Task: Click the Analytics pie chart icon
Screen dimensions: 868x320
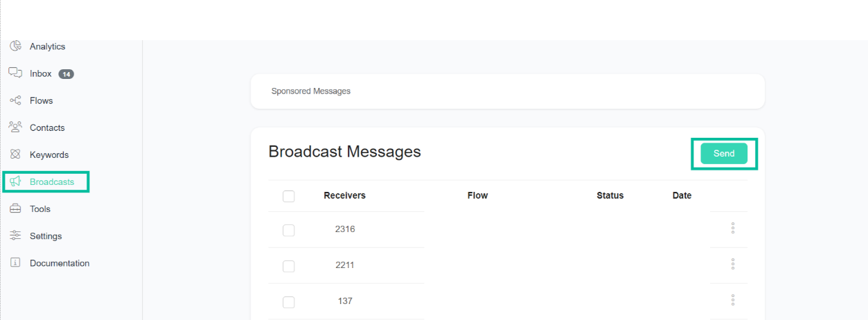Action: pos(15,46)
